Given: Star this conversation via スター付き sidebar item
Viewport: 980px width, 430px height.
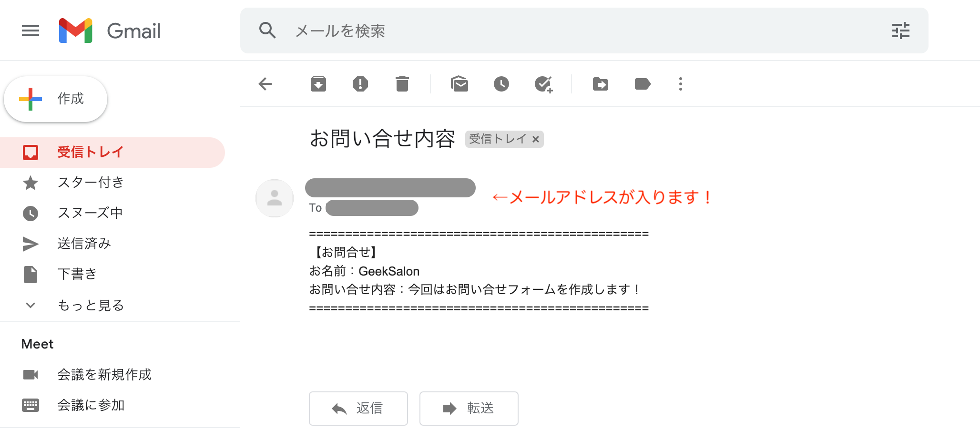Looking at the screenshot, I should pyautogui.click(x=90, y=182).
